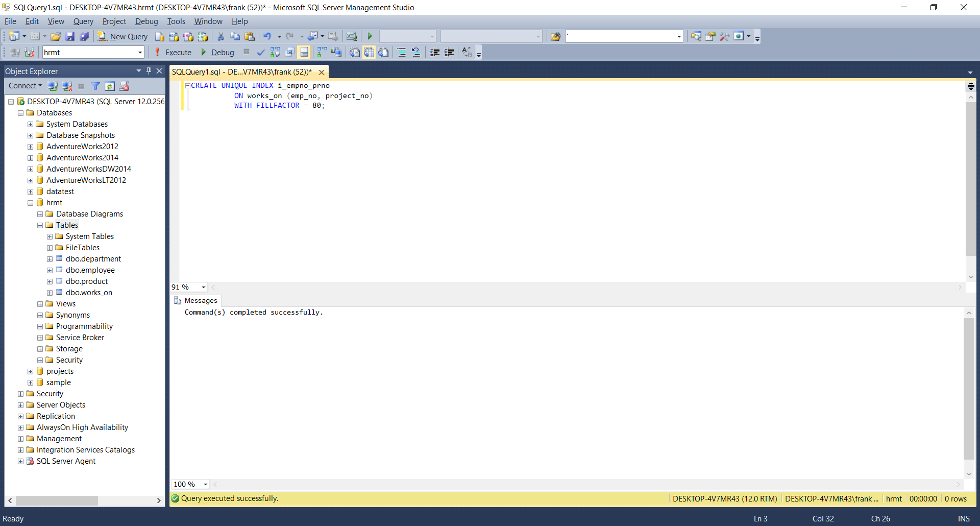Click the Object Explorer horizontal scrollbar thumb
Image resolution: width=980 pixels, height=526 pixels.
click(57, 500)
